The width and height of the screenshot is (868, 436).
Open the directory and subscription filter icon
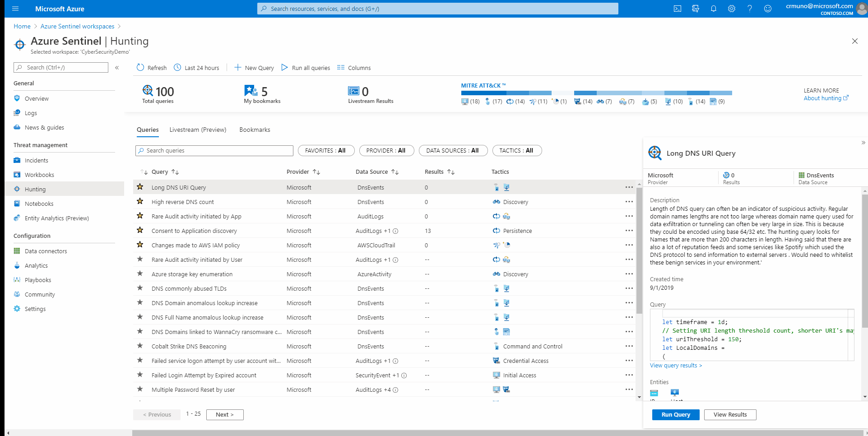pos(695,9)
